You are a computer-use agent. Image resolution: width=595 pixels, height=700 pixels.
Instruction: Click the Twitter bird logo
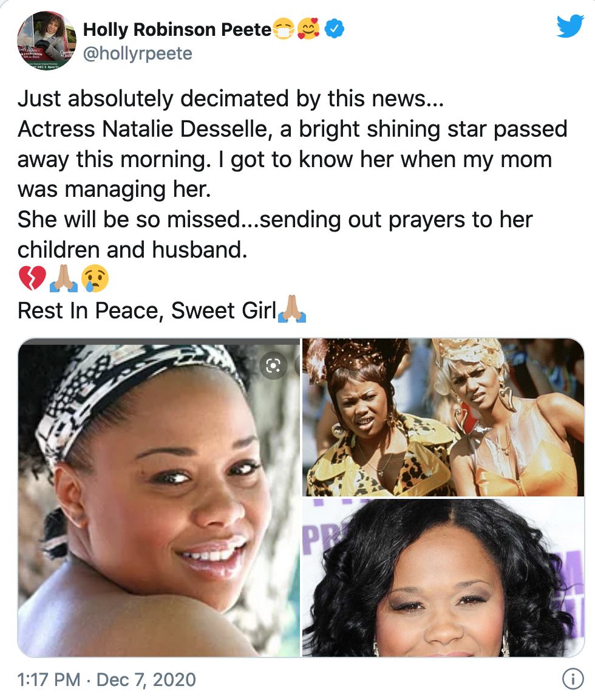click(x=570, y=26)
